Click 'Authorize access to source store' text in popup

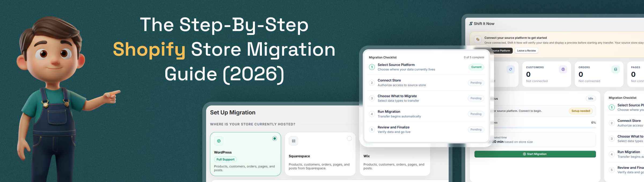click(x=402, y=85)
